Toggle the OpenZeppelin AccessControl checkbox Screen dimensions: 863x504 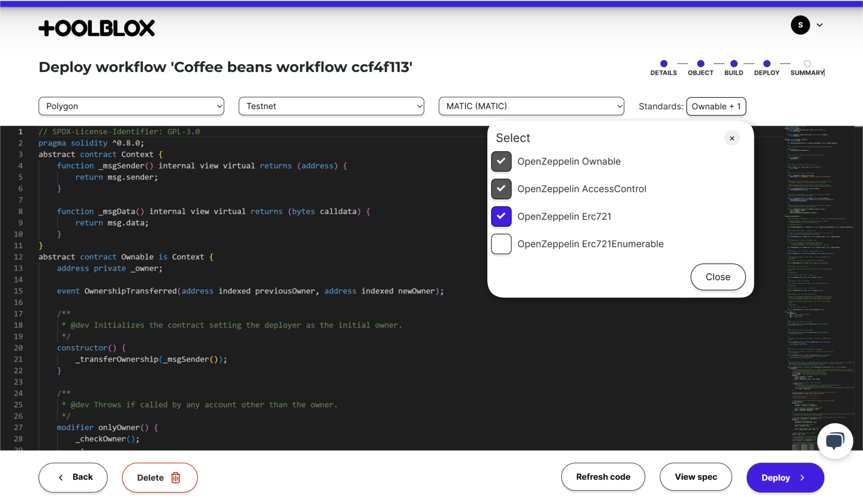click(501, 189)
